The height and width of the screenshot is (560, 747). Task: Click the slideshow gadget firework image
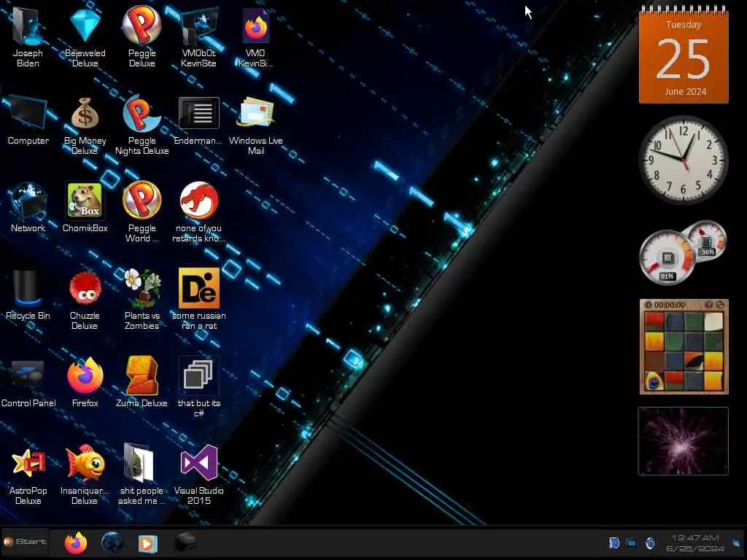click(683, 441)
